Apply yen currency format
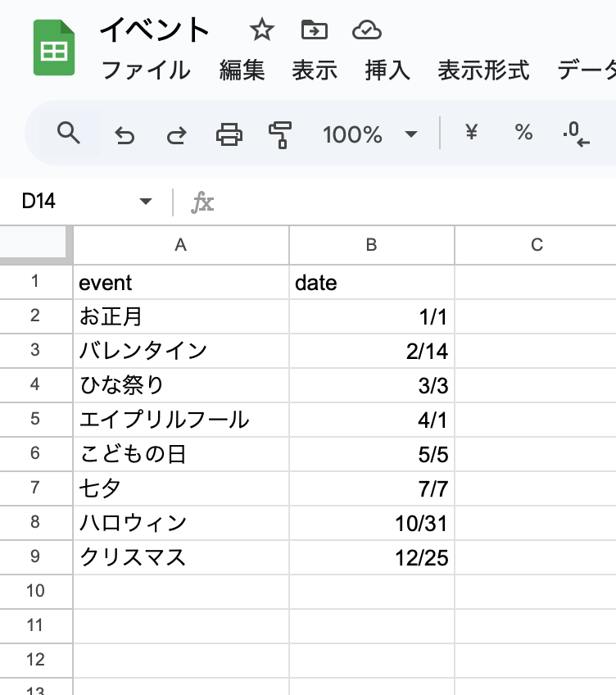 (472, 132)
